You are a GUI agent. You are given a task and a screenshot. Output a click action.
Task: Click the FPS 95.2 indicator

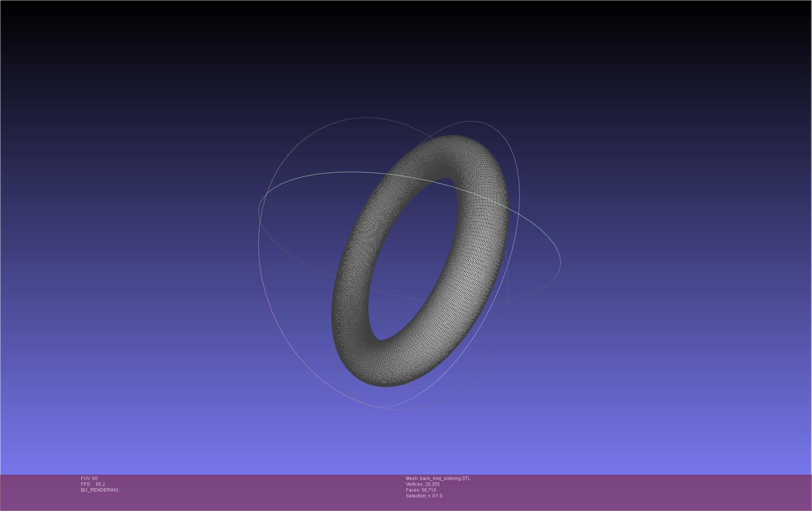93,484
